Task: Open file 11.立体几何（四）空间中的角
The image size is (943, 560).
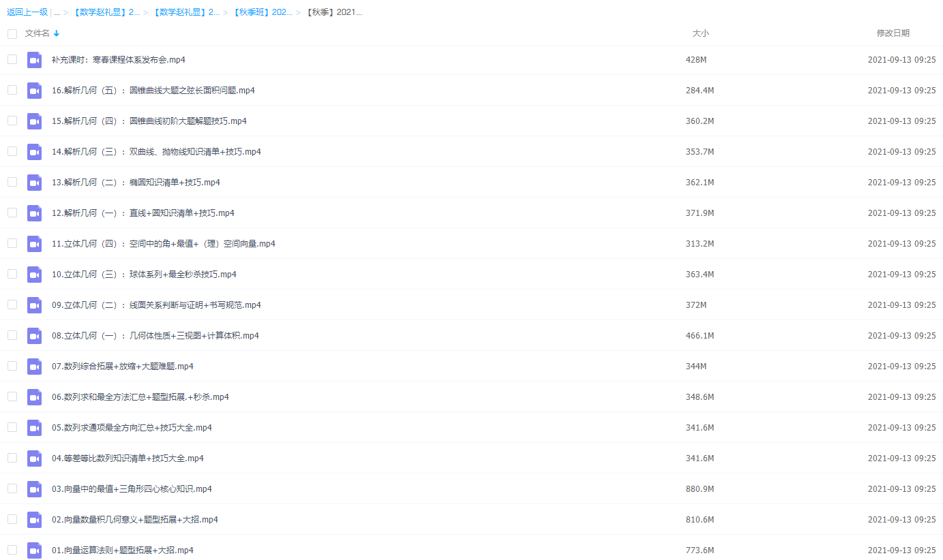Action: [164, 244]
